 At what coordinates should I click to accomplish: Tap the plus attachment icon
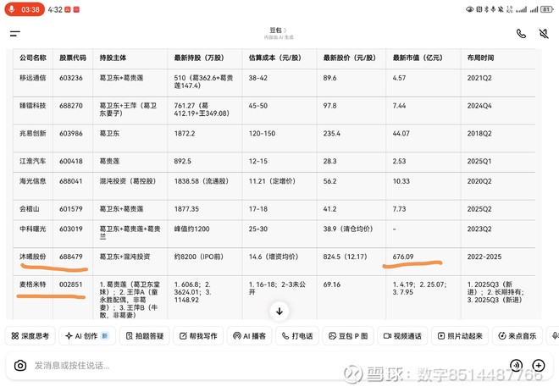[539, 365]
